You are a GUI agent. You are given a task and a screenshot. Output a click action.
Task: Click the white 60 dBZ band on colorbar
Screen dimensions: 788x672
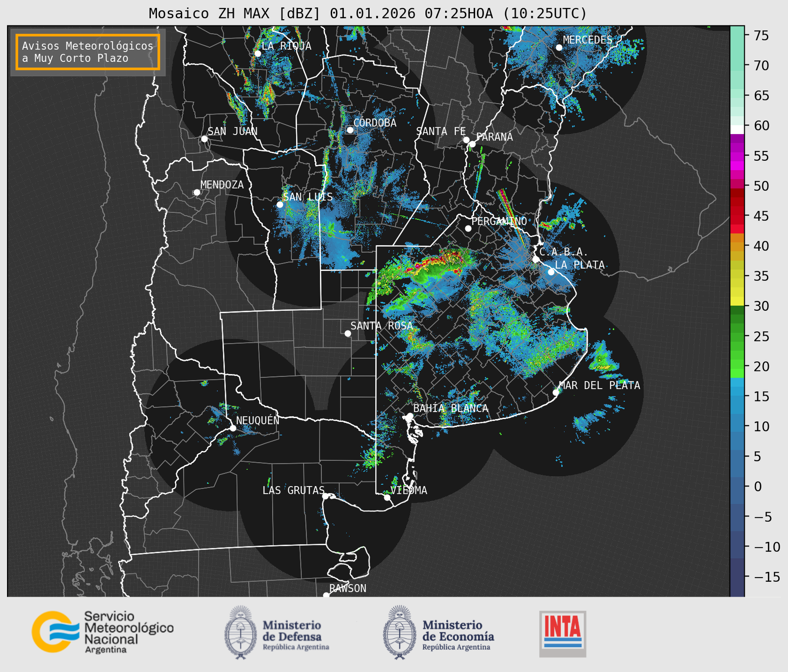click(737, 129)
